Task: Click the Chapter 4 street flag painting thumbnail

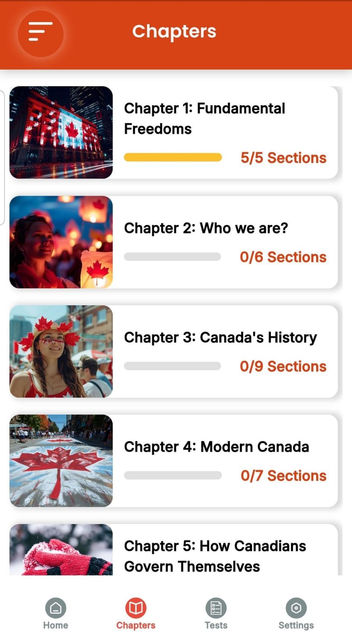Action: point(61,461)
